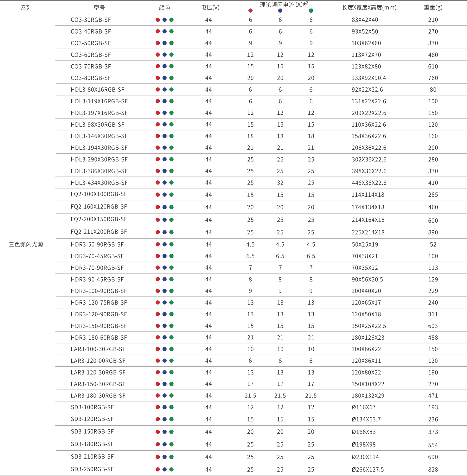Click the 32 current value for HDL3-434X30RGB-SF
This screenshot has height=476, width=467.
click(280, 183)
